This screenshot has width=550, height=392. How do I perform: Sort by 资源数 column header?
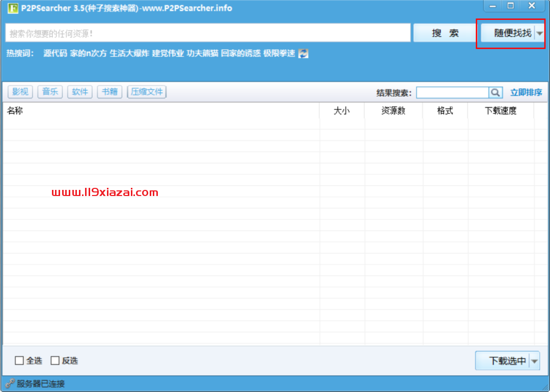(394, 111)
